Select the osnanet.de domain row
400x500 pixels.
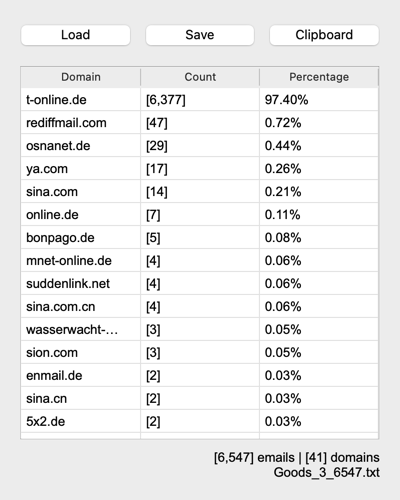200,146
